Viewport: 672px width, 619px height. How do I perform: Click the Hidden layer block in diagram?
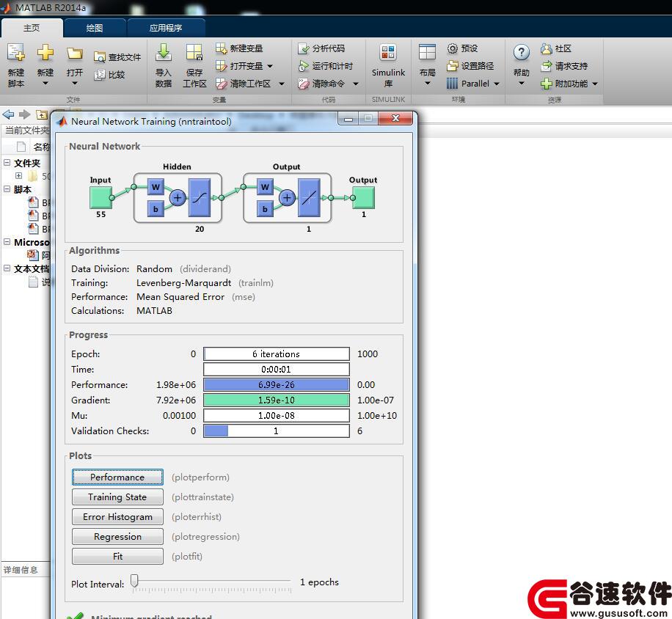coord(178,198)
